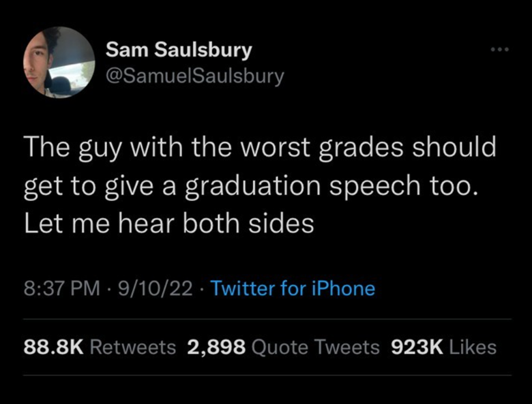Click the "Let me hear both sides" line
The height and width of the screenshot is (404, 532).
coord(169,223)
